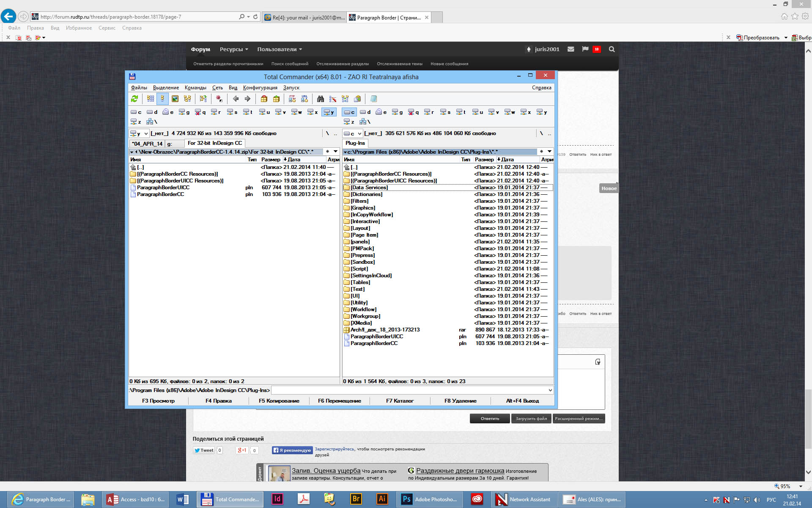Screen dimensions: 812x508
Task: Open Запуск menu
Action: point(291,88)
